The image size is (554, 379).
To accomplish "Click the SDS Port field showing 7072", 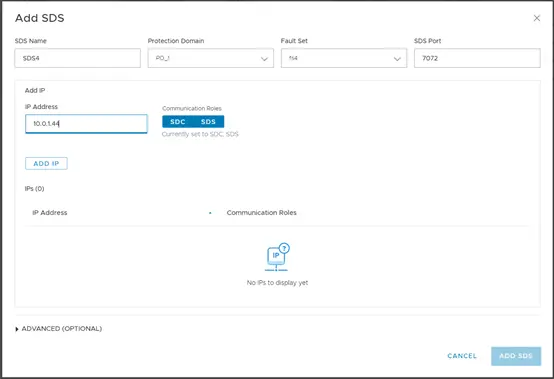I will [x=477, y=58].
